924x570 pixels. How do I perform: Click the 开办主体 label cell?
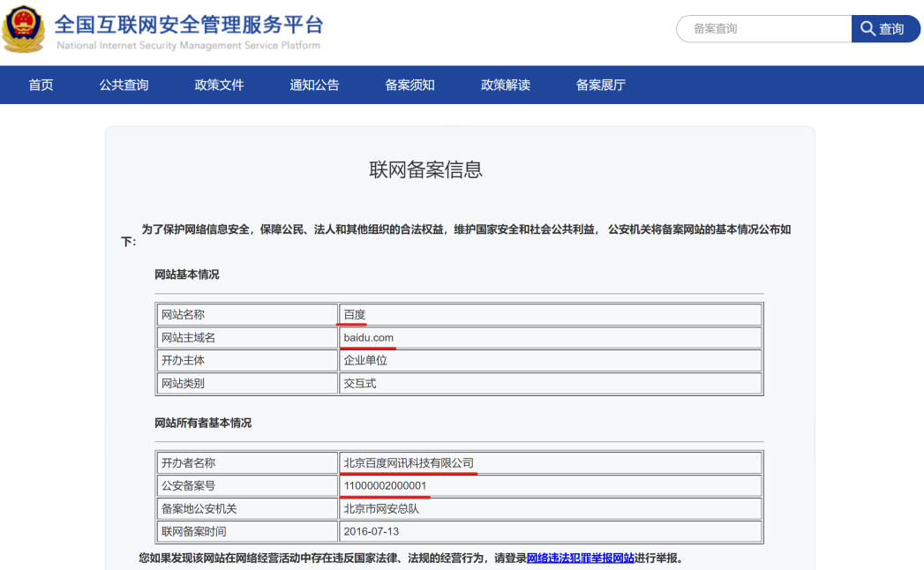[x=247, y=360]
